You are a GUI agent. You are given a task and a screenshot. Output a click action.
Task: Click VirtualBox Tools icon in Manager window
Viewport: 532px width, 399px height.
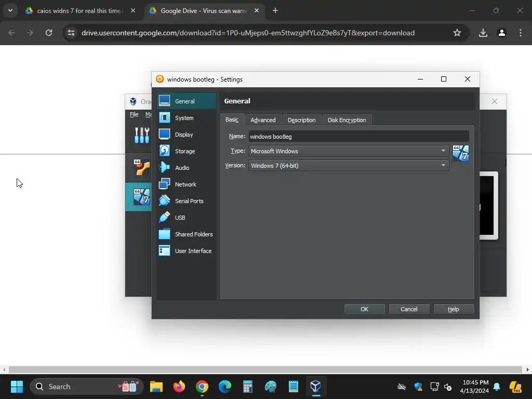pyautogui.click(x=142, y=135)
